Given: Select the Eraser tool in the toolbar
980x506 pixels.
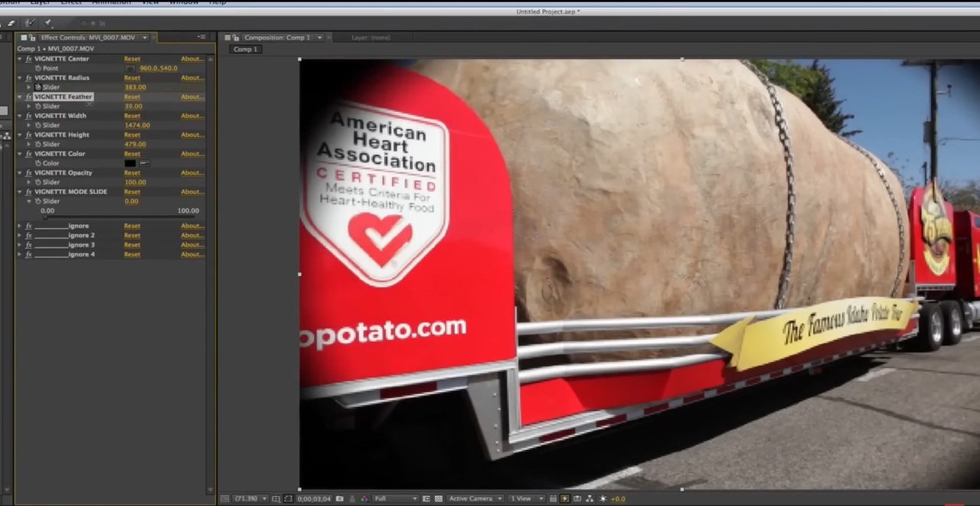Looking at the screenshot, I should [11, 24].
